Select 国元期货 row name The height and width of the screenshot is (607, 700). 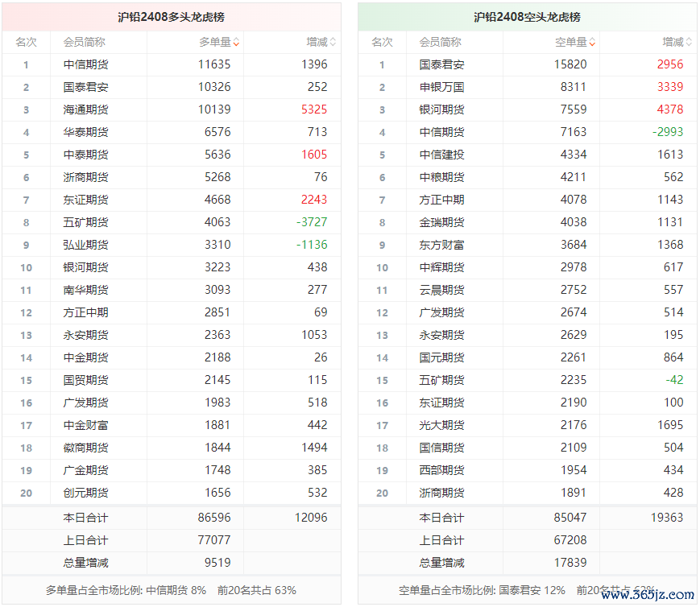coord(441,357)
